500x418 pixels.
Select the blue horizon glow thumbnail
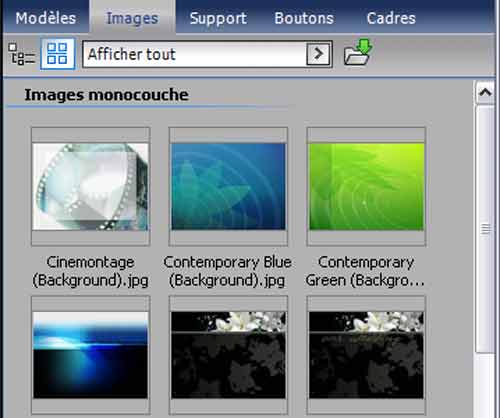pyautogui.click(x=91, y=355)
